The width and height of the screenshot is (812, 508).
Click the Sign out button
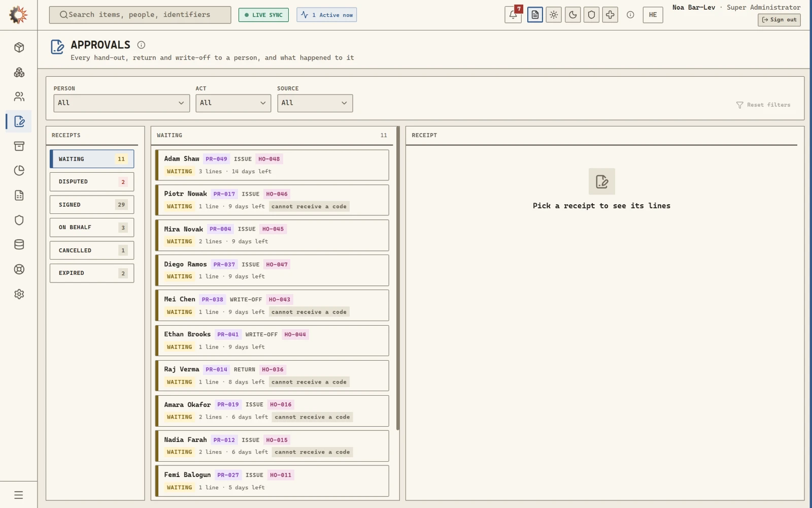tap(779, 20)
